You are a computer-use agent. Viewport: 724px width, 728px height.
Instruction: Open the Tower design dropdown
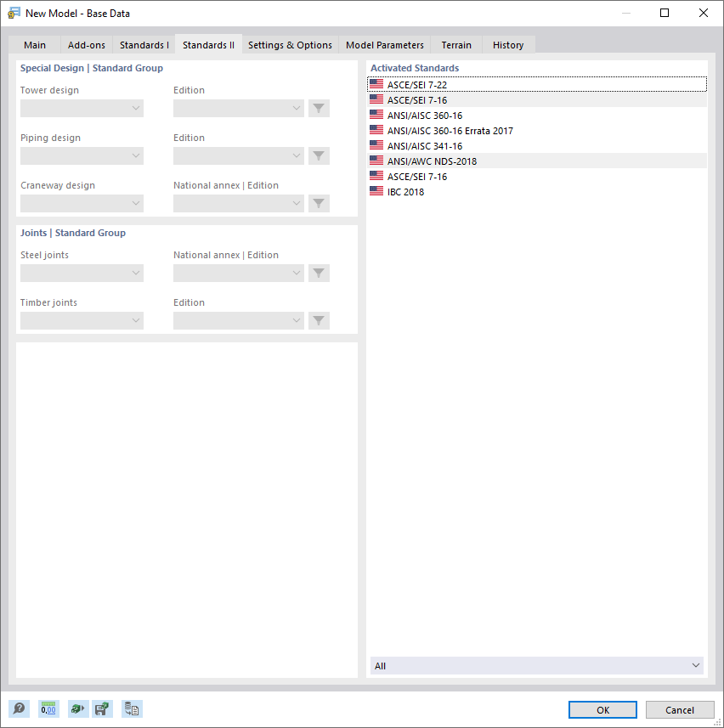click(x=82, y=108)
